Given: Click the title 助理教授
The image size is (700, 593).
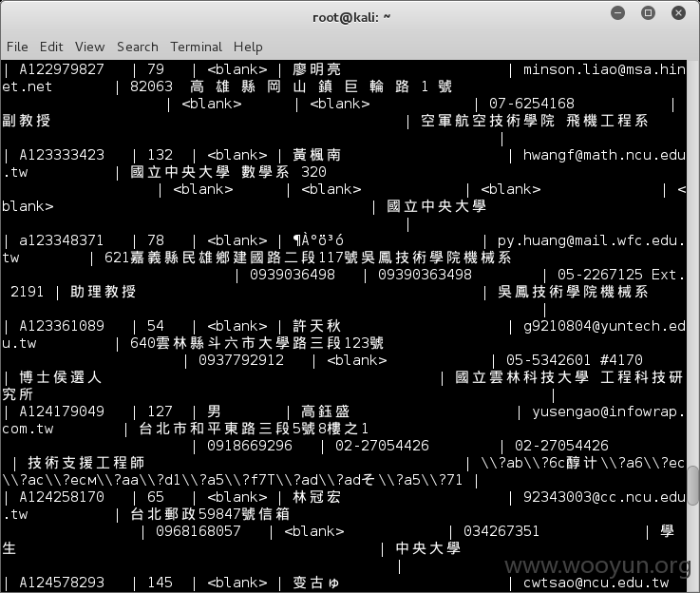Looking at the screenshot, I should [x=104, y=292].
